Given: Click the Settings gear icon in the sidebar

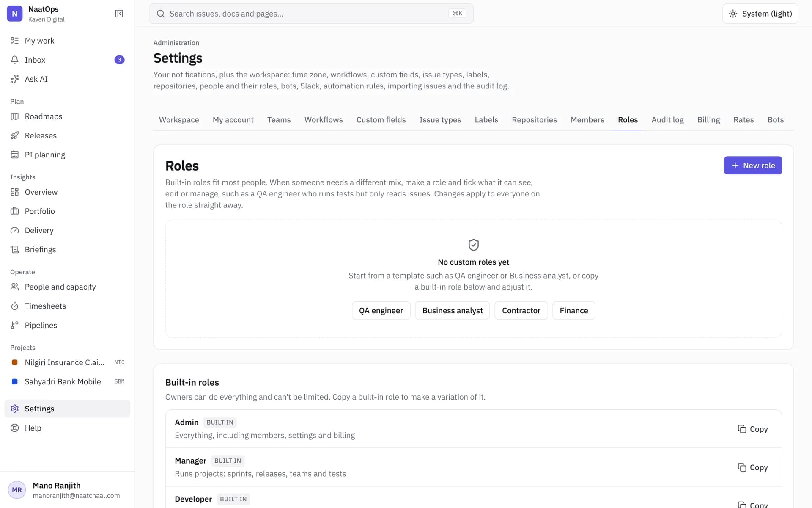Looking at the screenshot, I should (x=15, y=409).
